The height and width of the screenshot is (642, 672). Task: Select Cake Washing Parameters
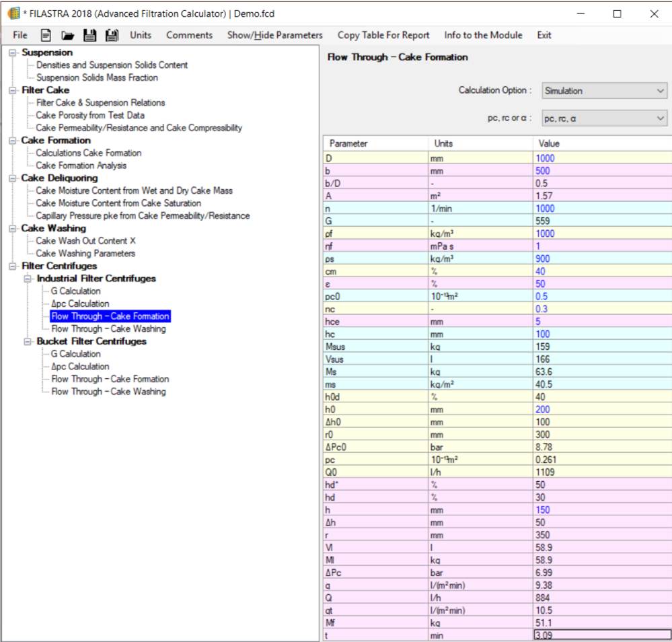(85, 254)
